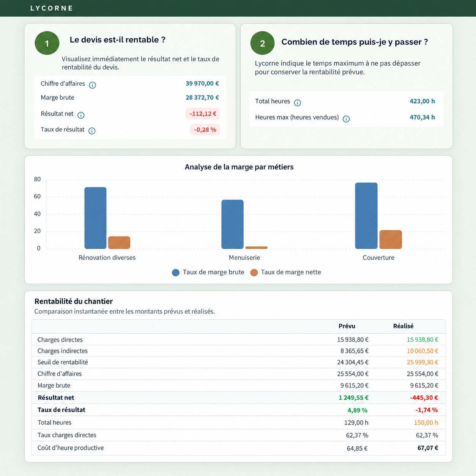Click the info icon next to Heures max (heures vendues)
This screenshot has height=476, width=476.
point(346,119)
